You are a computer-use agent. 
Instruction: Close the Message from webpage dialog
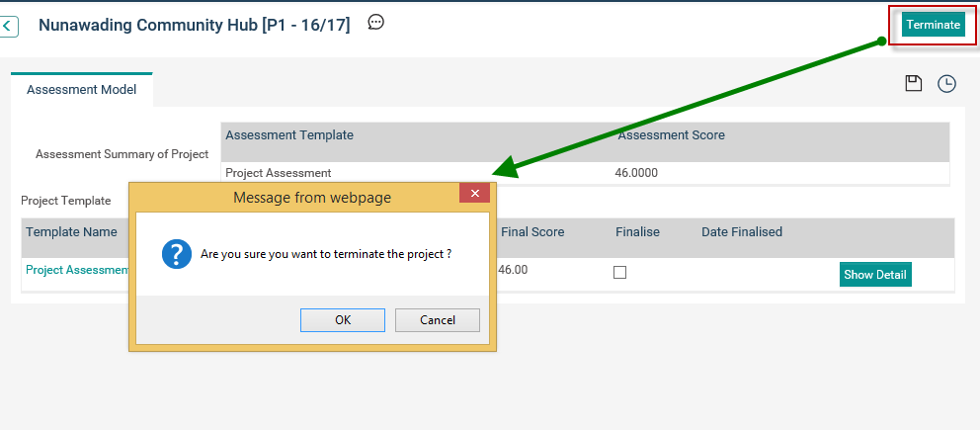pos(474,194)
